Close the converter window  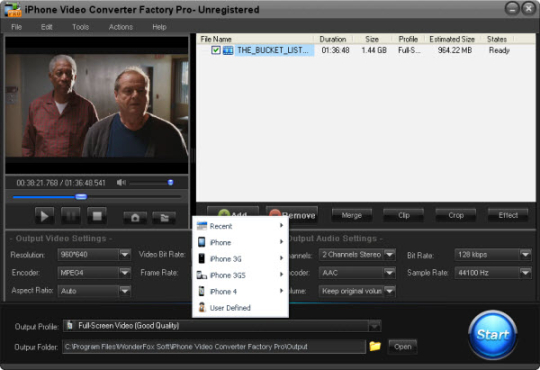(529, 9)
